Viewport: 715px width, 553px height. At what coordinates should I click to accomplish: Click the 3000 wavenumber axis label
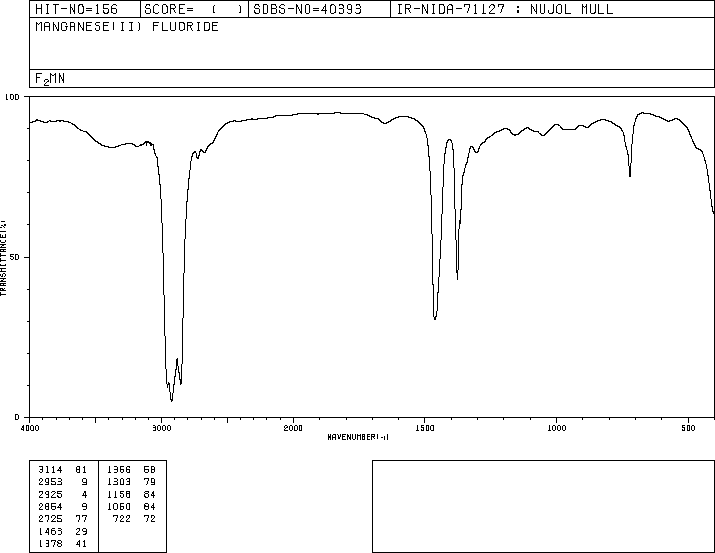pos(161,428)
